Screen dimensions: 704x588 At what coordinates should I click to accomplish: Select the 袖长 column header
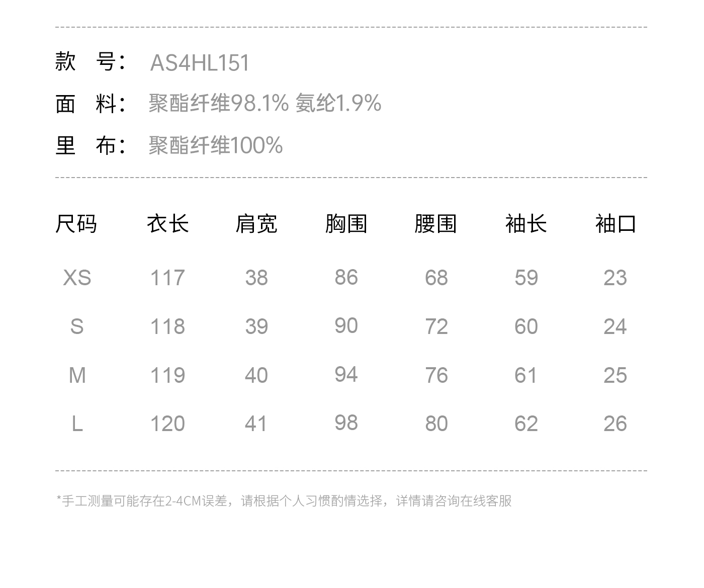pyautogui.click(x=526, y=224)
